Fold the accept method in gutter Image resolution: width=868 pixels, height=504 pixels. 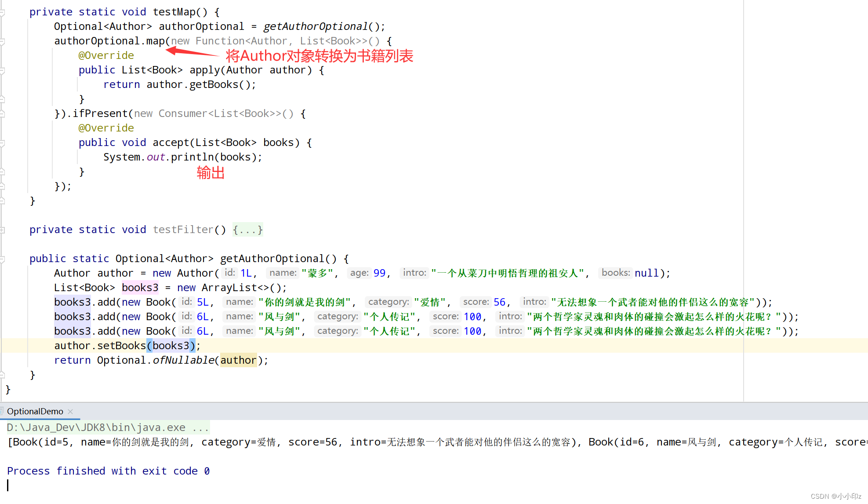click(2, 143)
